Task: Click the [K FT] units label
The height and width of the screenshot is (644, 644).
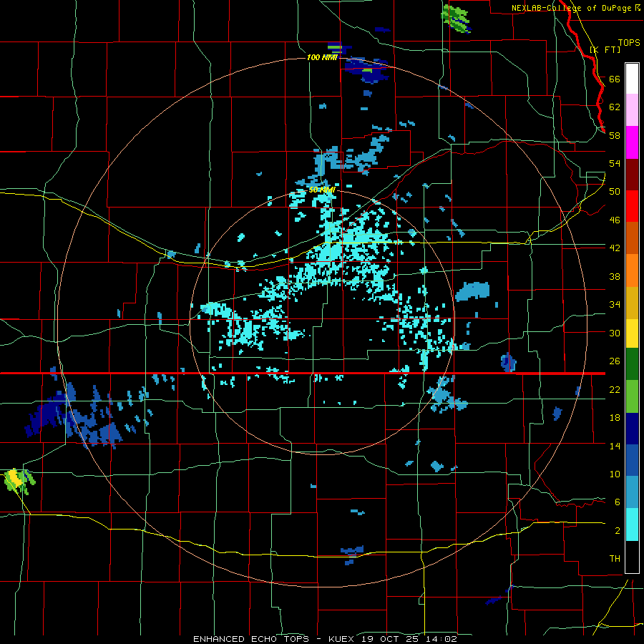Action: point(605,49)
